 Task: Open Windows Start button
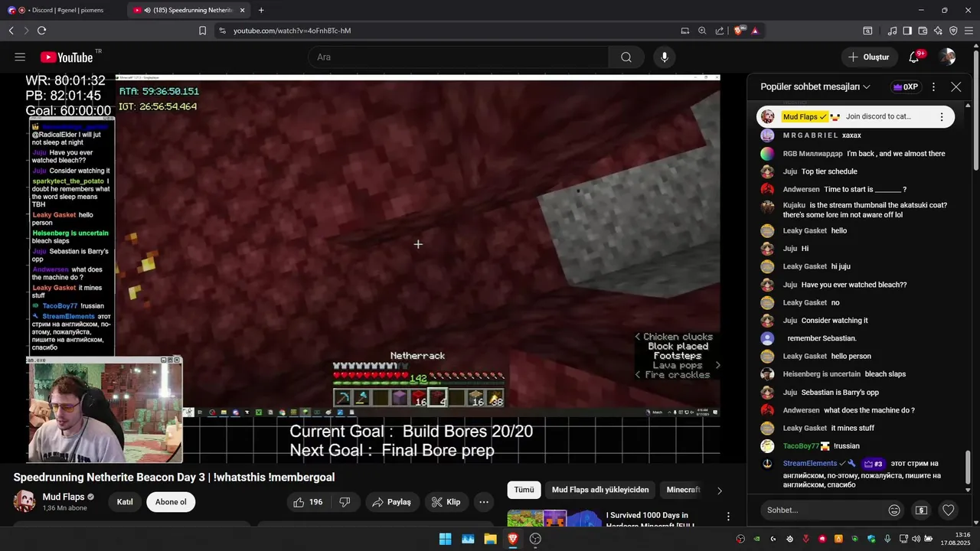445,539
